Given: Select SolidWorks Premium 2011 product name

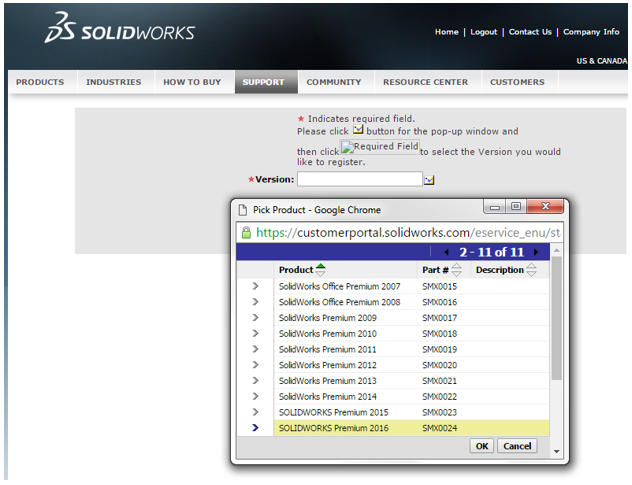Looking at the screenshot, I should tap(327, 349).
